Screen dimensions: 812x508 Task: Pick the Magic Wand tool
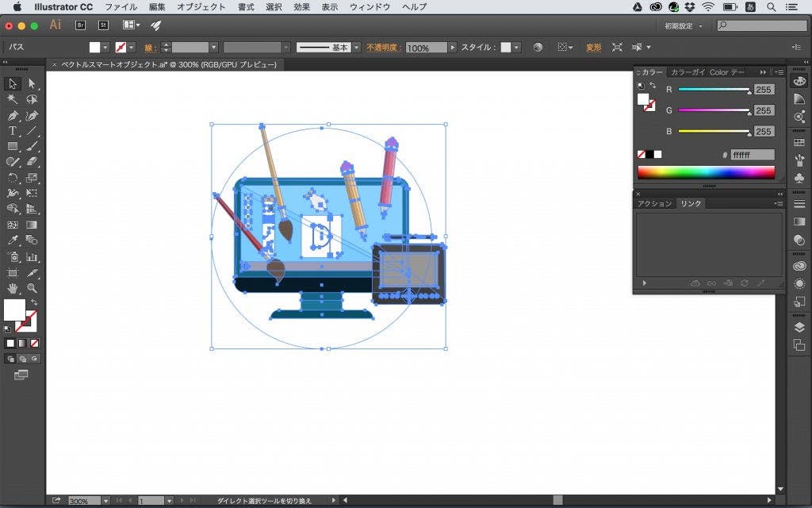pos(13,99)
